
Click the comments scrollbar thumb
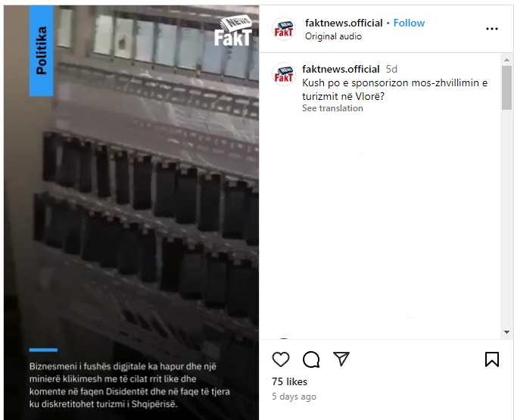[506, 88]
